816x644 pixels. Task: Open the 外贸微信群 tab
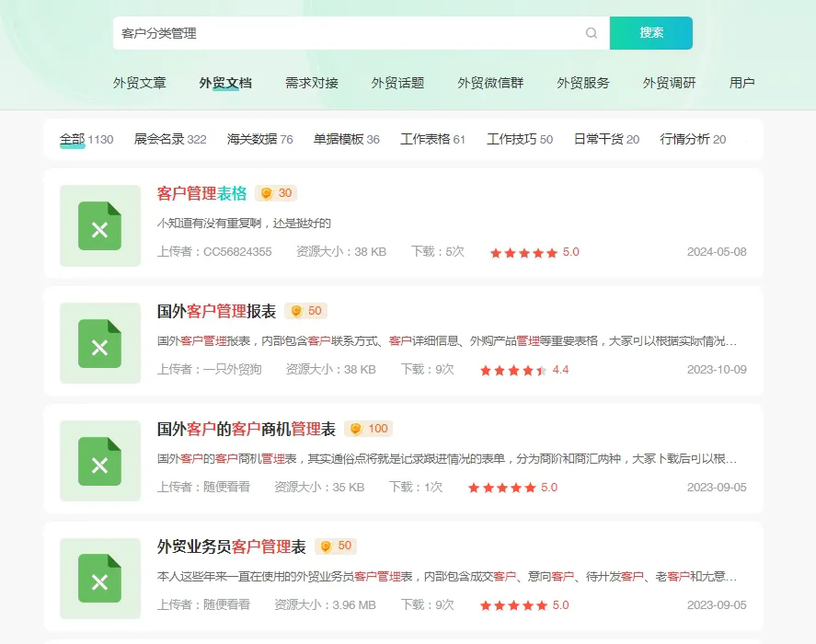pos(490,83)
